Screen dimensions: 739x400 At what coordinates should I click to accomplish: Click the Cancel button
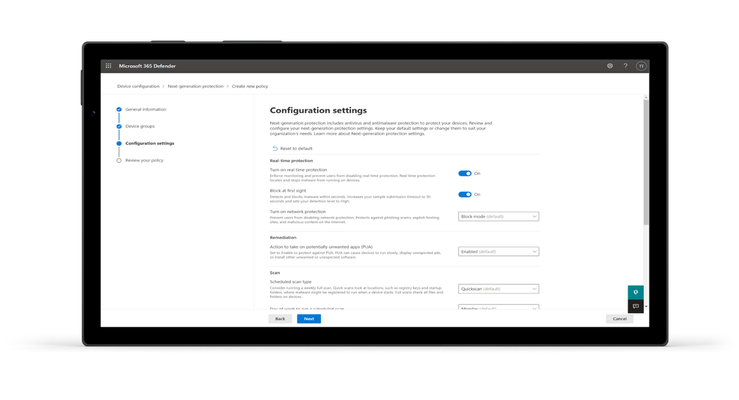619,319
